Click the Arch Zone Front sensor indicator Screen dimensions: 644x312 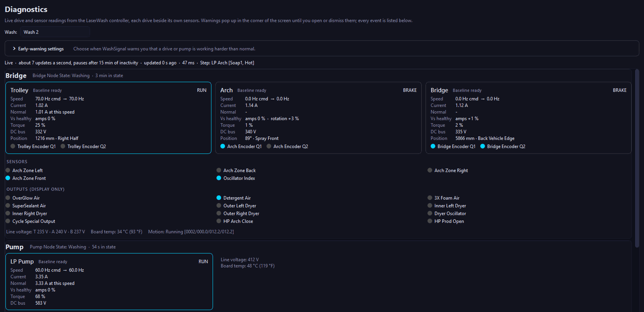pos(8,178)
